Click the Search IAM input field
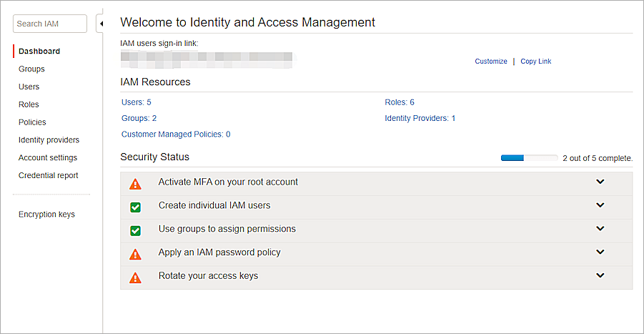The width and height of the screenshot is (644, 334). (x=50, y=24)
